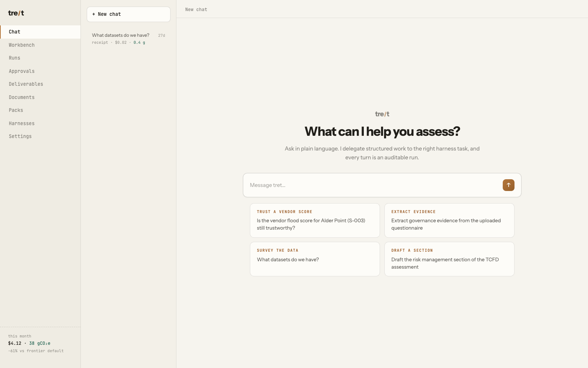Viewport: 588px width, 368px height.
Task: Open the Workbench section
Action: coord(40,45)
